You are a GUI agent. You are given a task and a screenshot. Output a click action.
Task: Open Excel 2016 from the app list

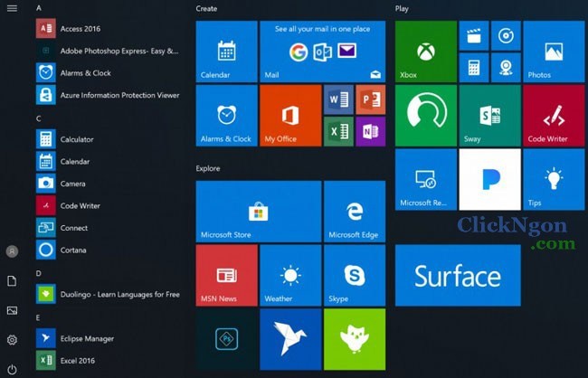(x=109, y=361)
